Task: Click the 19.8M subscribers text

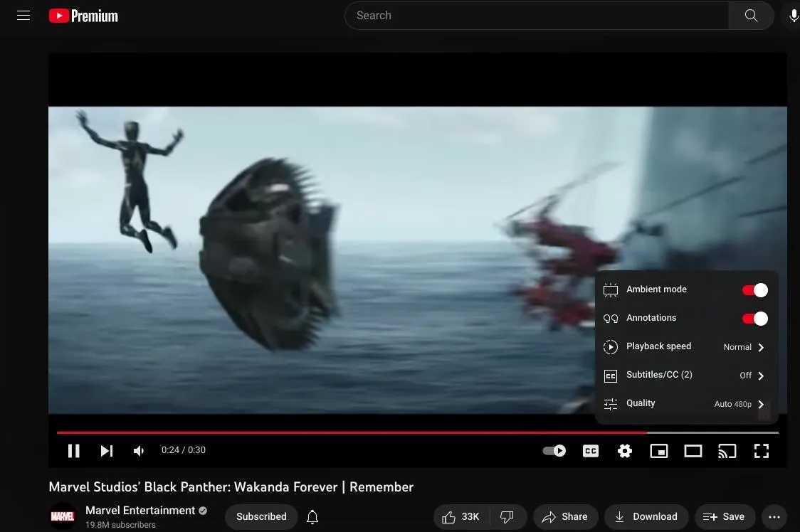Action: tap(120, 525)
